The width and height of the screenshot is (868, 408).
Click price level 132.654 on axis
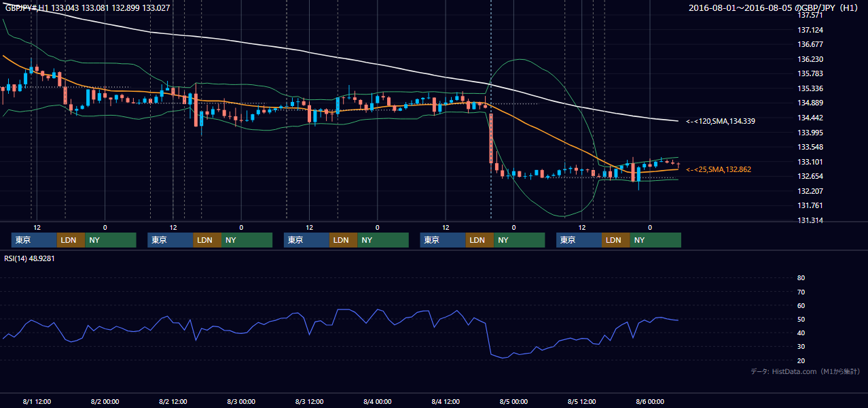810,176
